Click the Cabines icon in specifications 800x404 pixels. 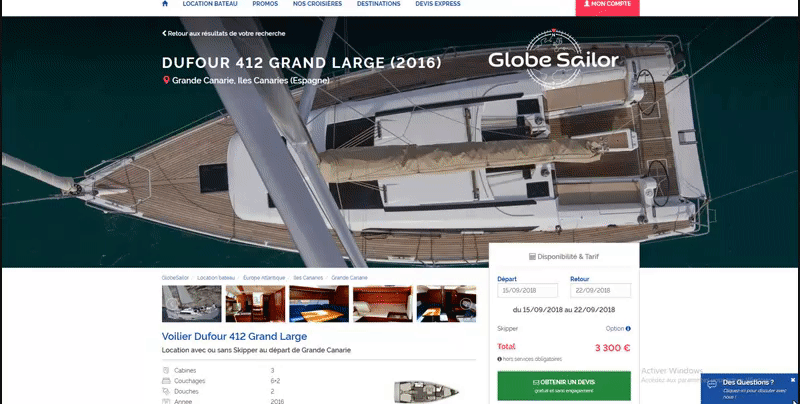pyautogui.click(x=166, y=370)
